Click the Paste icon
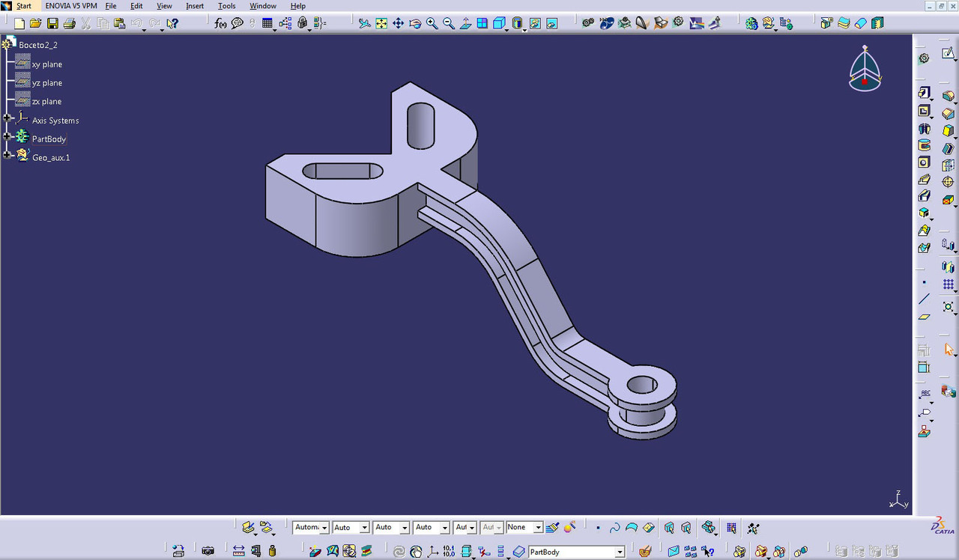The width and height of the screenshot is (959, 560). pyautogui.click(x=119, y=23)
